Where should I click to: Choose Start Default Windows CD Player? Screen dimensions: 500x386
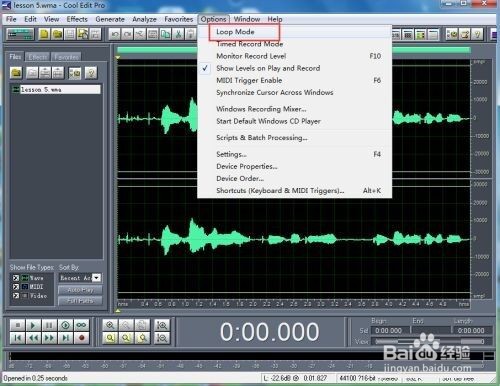pyautogui.click(x=294, y=121)
